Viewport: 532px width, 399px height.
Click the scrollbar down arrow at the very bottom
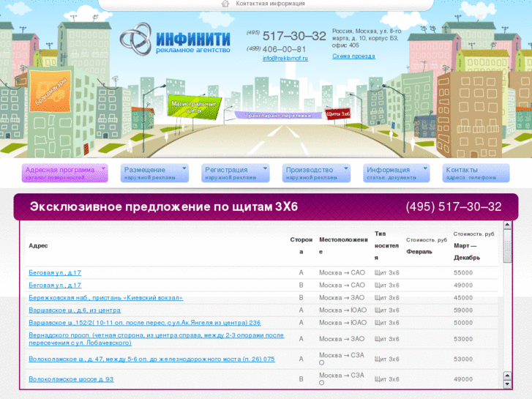507,384
